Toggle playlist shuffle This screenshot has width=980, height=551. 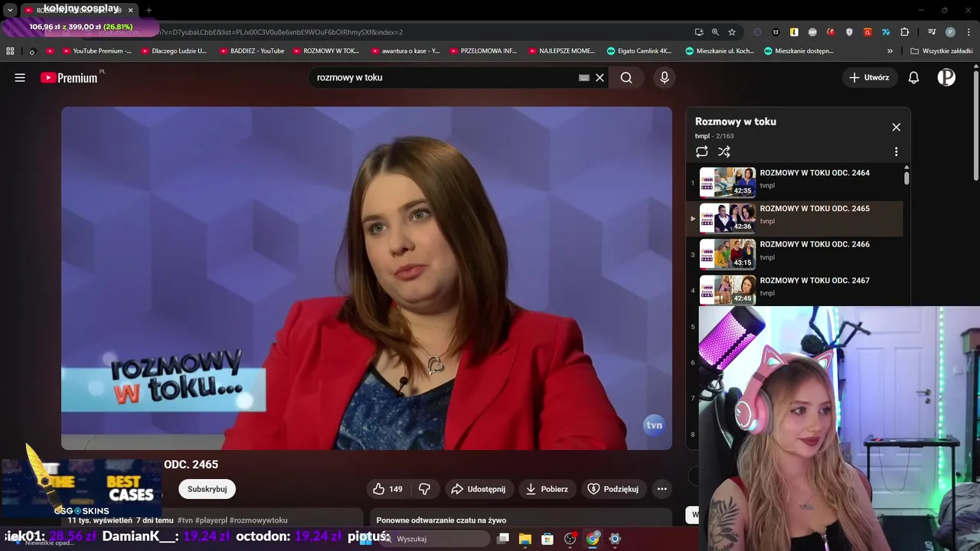coord(724,152)
